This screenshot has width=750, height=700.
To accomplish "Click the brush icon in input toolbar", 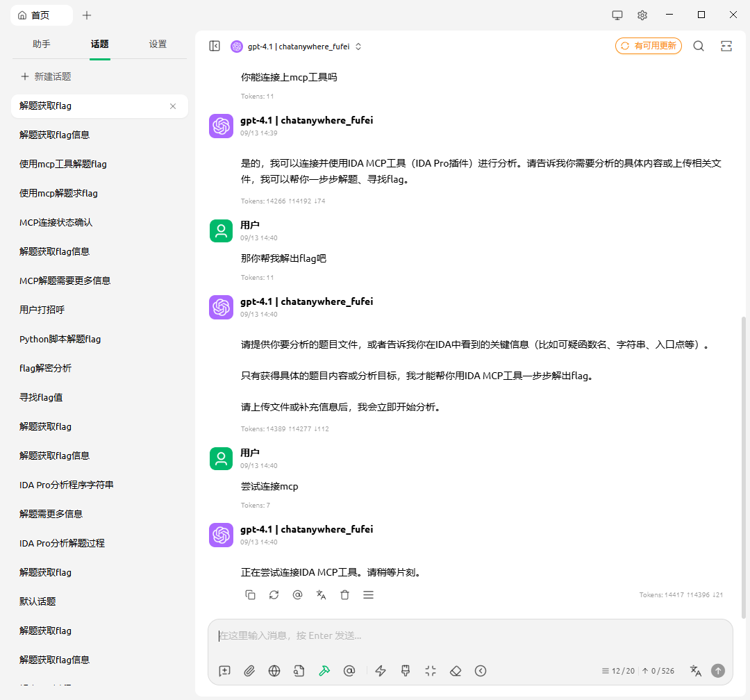I will 406,671.
